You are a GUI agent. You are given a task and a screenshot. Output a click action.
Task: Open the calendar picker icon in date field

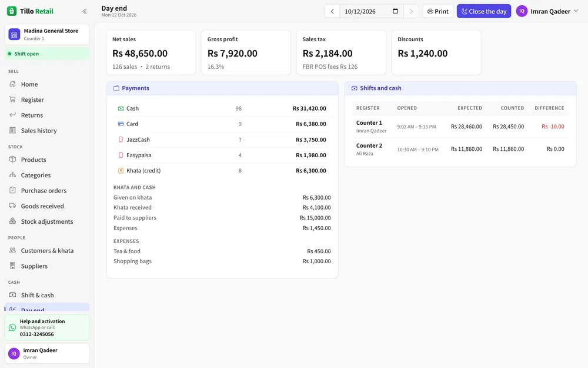click(395, 11)
